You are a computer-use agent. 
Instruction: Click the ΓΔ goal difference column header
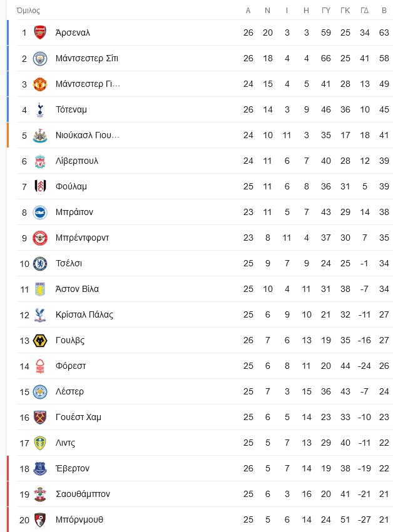(x=364, y=11)
